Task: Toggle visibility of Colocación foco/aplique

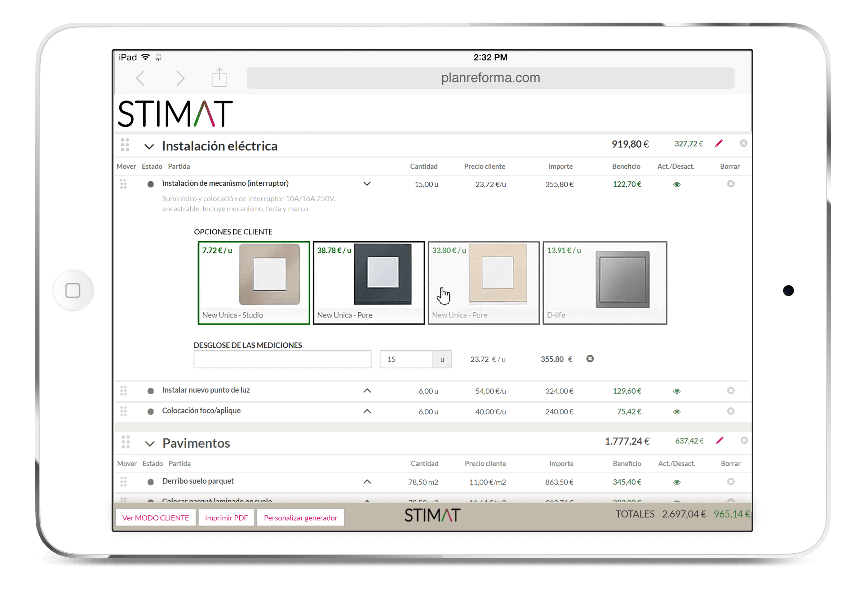Action: point(677,412)
